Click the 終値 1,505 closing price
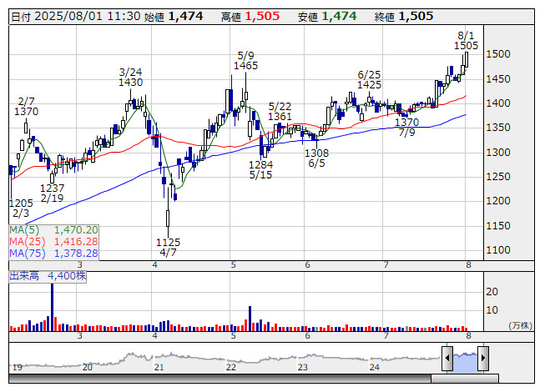The width and height of the screenshot is (545, 392). tap(404, 17)
